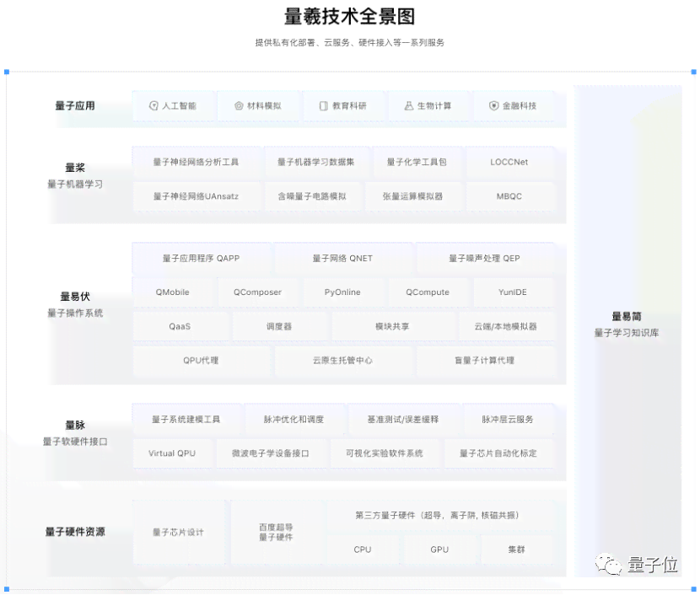
Task: Click 脉冲层云服务 box
Action: click(508, 419)
